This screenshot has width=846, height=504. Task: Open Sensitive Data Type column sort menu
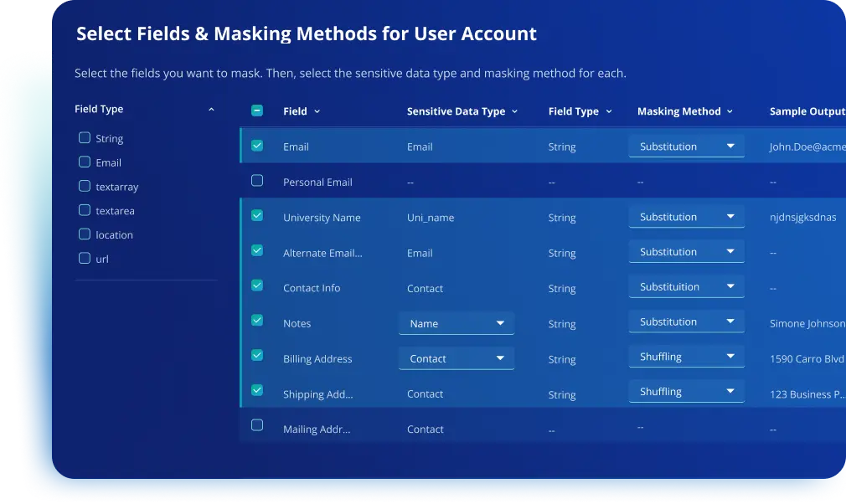515,111
